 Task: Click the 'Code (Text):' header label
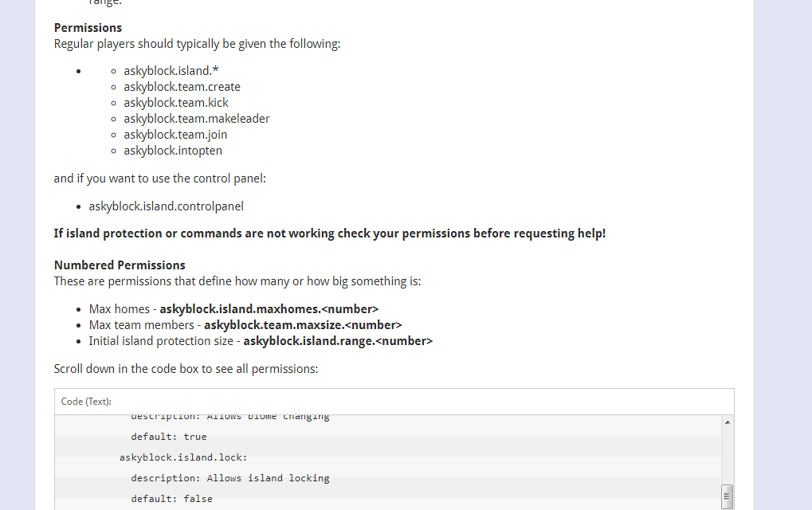pyautogui.click(x=86, y=402)
